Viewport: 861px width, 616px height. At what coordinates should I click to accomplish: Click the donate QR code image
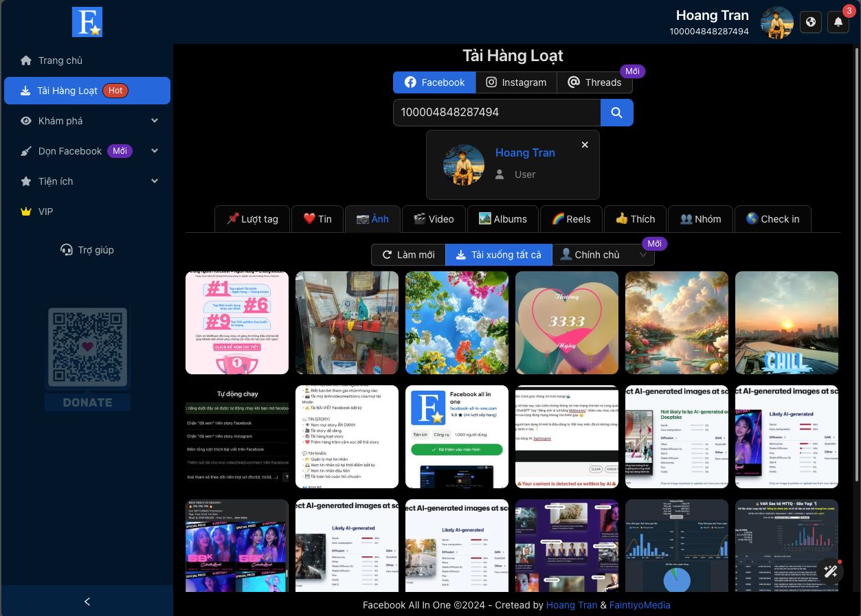pyautogui.click(x=87, y=348)
